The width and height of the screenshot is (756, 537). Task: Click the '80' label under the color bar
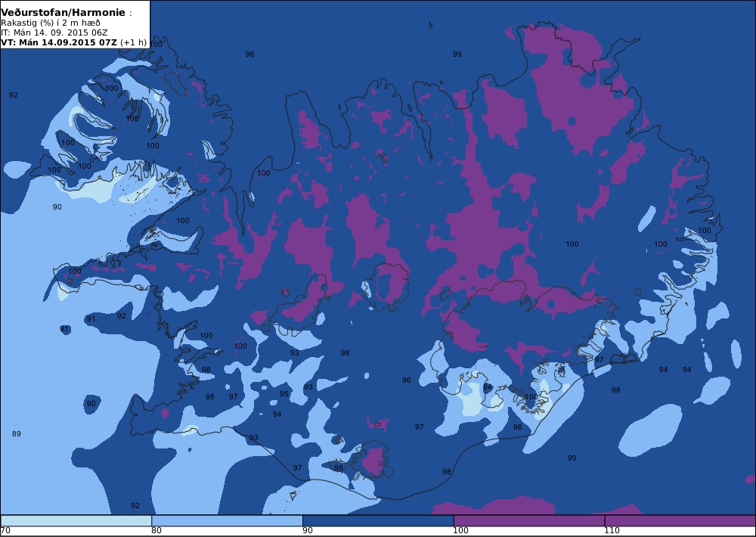pos(156,531)
